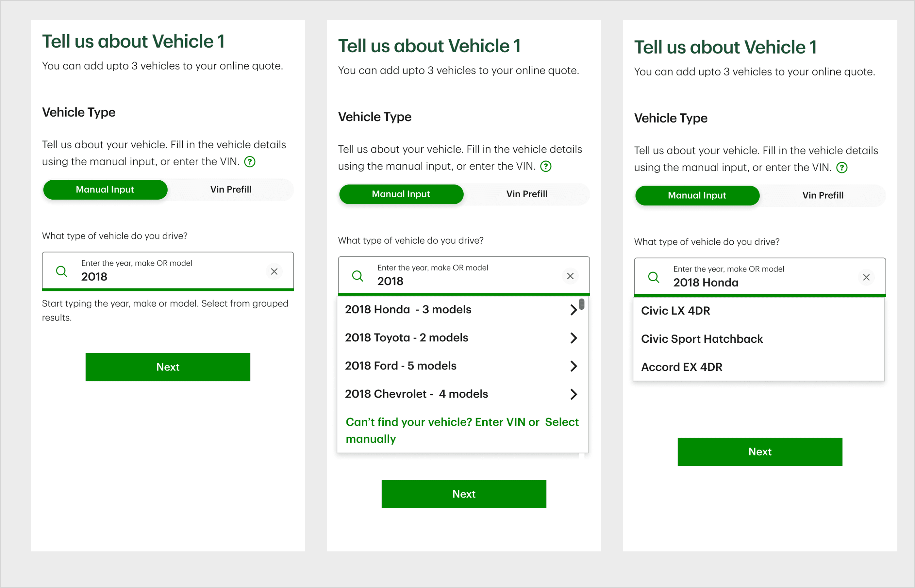Click the search magnifier icon in the first panel
Screen dimensions: 915x588
coord(61,271)
